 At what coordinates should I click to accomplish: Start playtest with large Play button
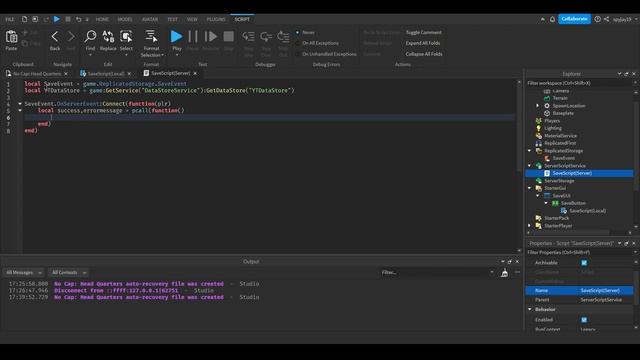[176, 36]
